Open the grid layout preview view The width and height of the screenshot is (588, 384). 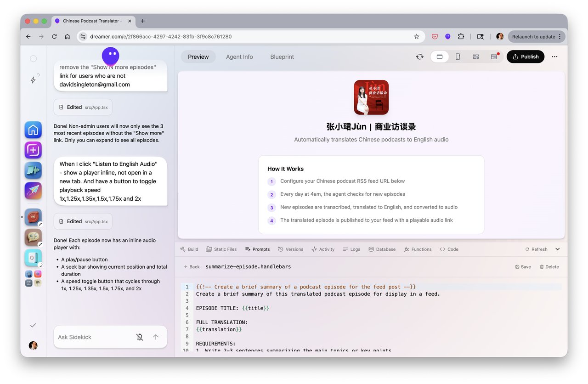coord(476,56)
